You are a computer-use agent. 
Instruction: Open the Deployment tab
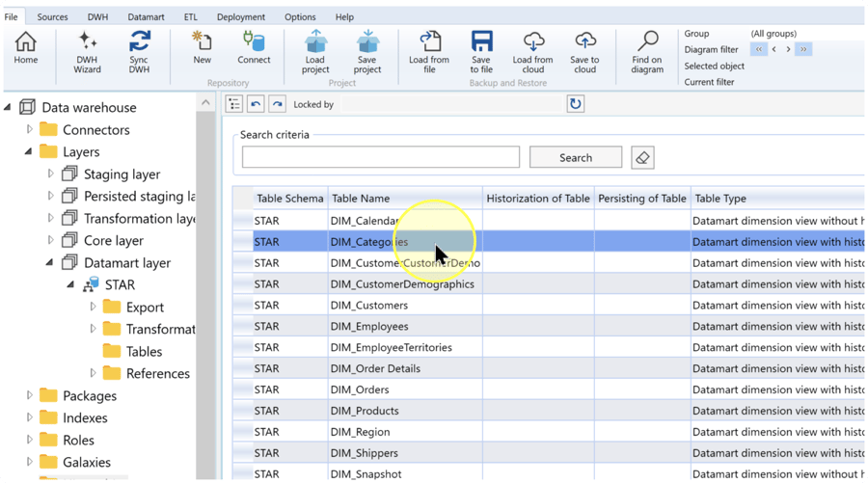[241, 16]
